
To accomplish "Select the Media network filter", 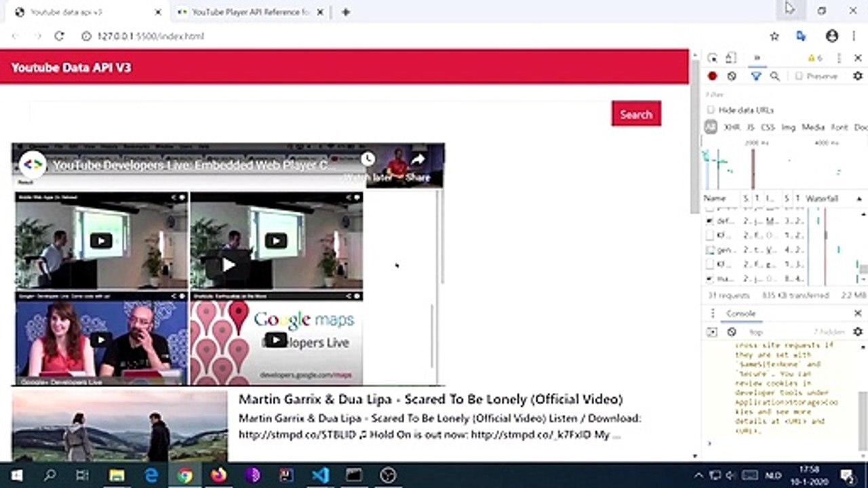I will (813, 127).
